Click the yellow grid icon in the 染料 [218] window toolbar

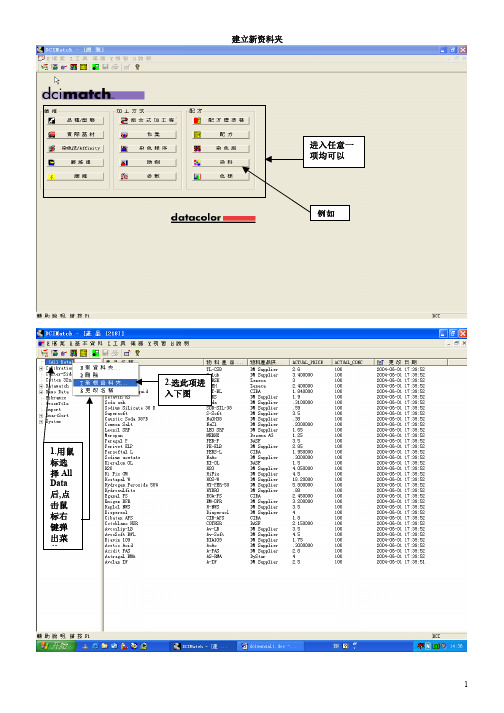click(x=84, y=353)
